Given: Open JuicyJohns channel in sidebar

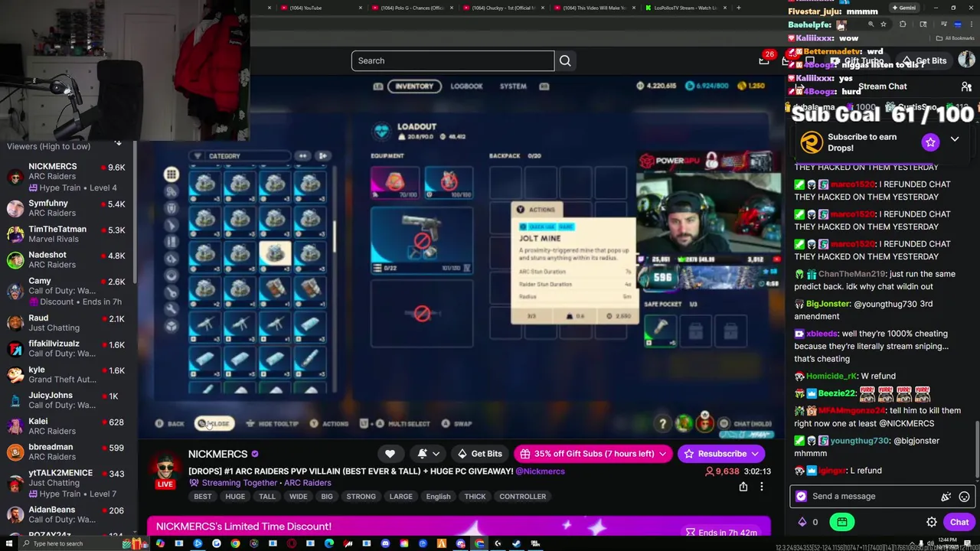Looking at the screenshot, I should point(67,400).
